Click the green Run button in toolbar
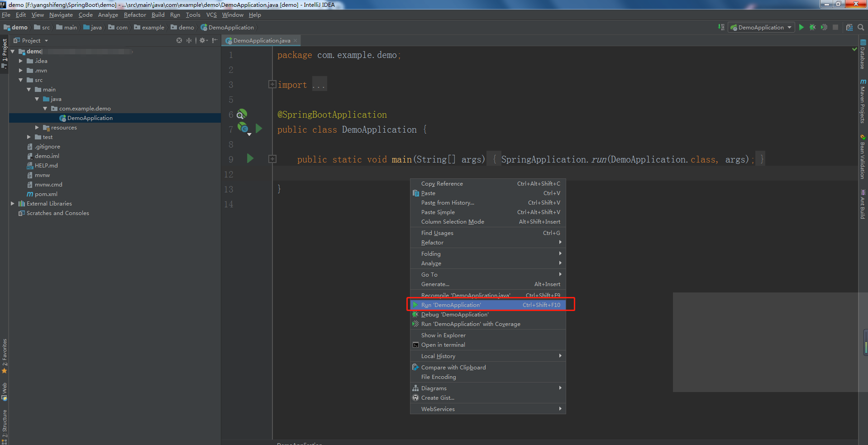Image resolution: width=868 pixels, height=445 pixels. (x=801, y=27)
